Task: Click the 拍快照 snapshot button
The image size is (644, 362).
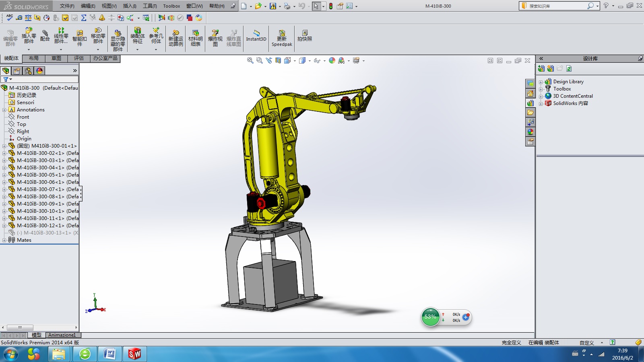Action: tap(304, 35)
